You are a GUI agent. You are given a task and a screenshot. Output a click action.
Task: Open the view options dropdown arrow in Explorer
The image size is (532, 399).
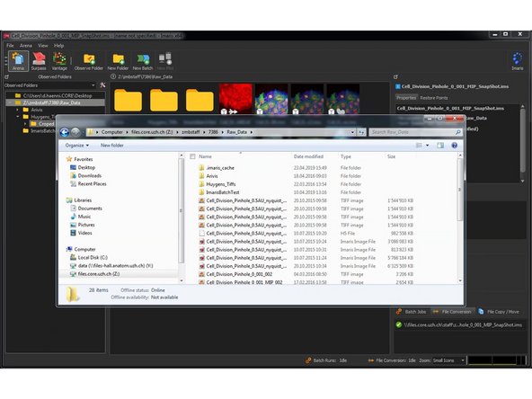(x=427, y=146)
